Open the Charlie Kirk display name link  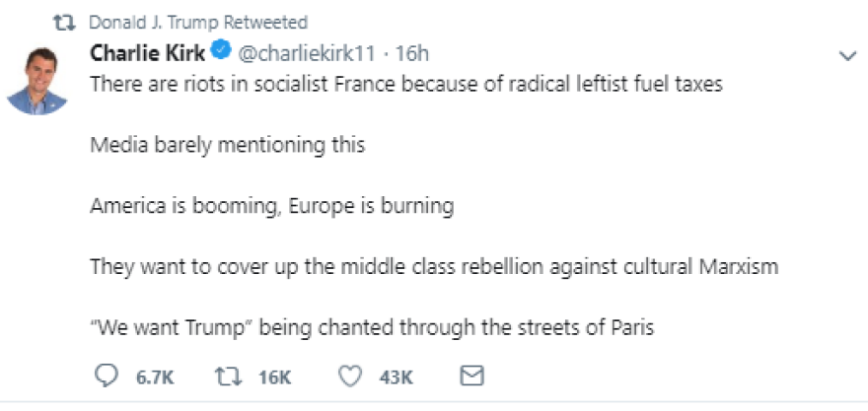pos(148,52)
